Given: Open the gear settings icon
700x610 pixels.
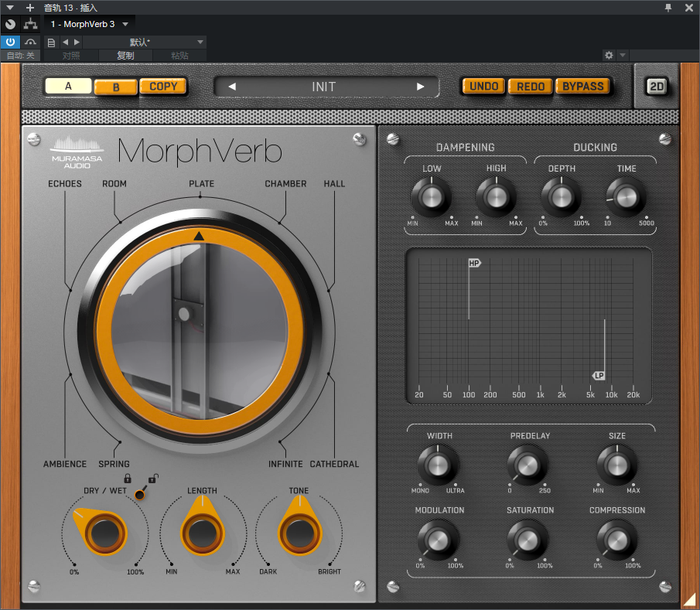Looking at the screenshot, I should click(609, 55).
